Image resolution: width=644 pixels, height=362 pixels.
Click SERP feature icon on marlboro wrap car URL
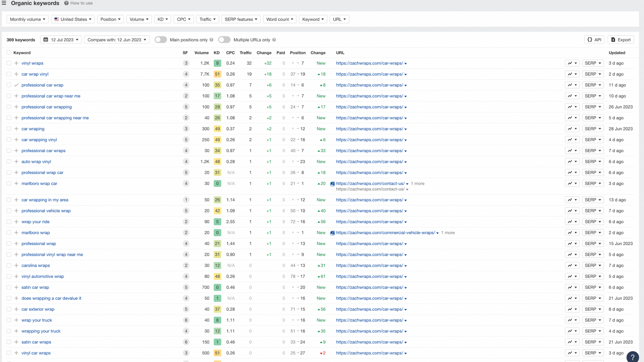pyautogui.click(x=332, y=184)
